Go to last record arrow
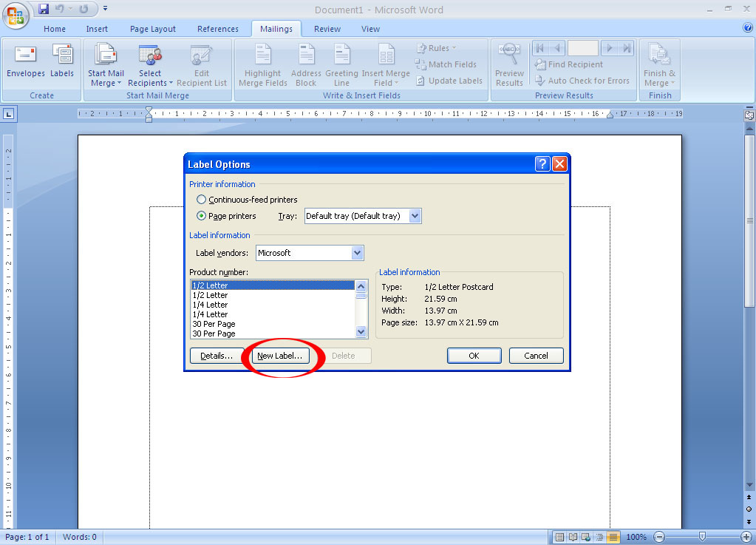Viewport: 756px width, 545px height. [x=626, y=48]
